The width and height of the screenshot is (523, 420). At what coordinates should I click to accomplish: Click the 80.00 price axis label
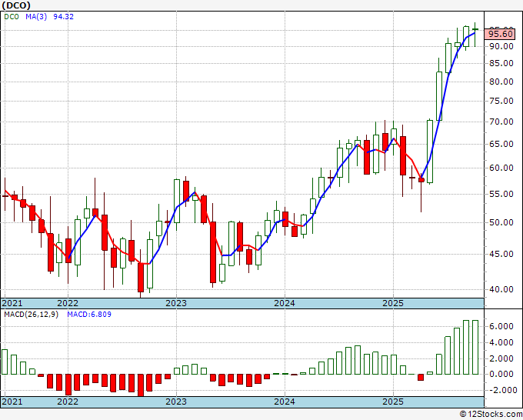(x=501, y=82)
